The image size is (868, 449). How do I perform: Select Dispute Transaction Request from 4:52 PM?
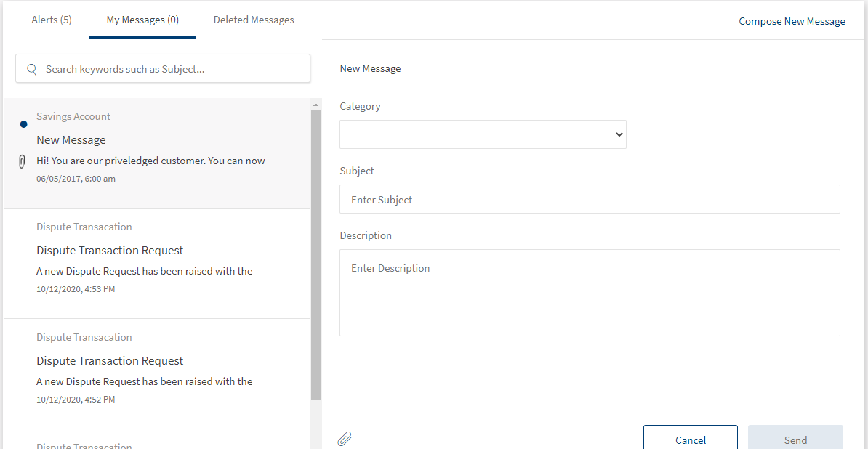(x=110, y=361)
